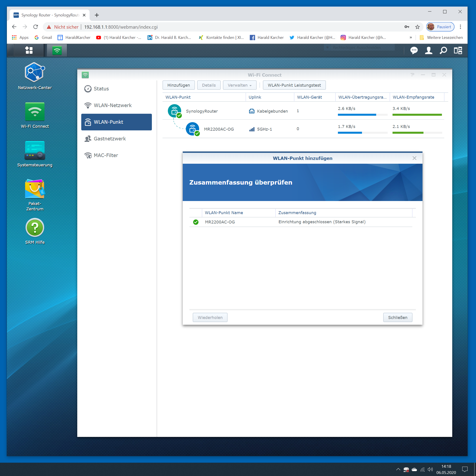Open the Wi-Fi Connect desktop icon
Viewport: 476px width, 476px height.
coord(34,112)
